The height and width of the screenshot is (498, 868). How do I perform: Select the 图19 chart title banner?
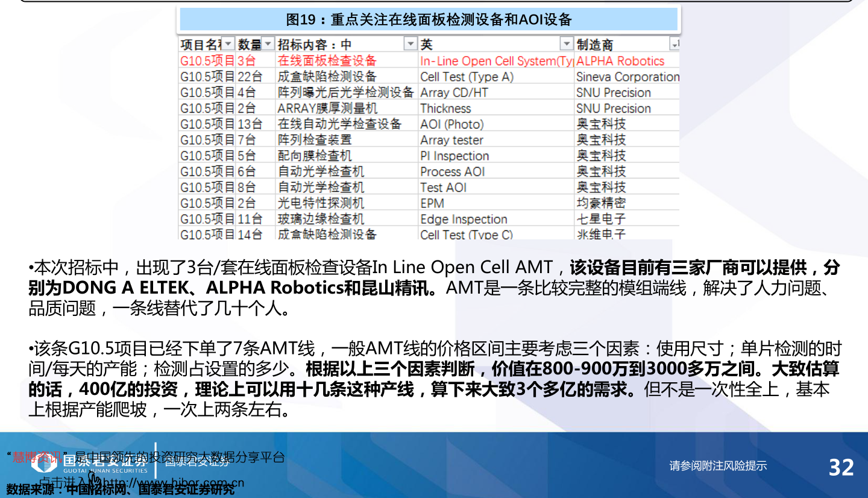429,20
